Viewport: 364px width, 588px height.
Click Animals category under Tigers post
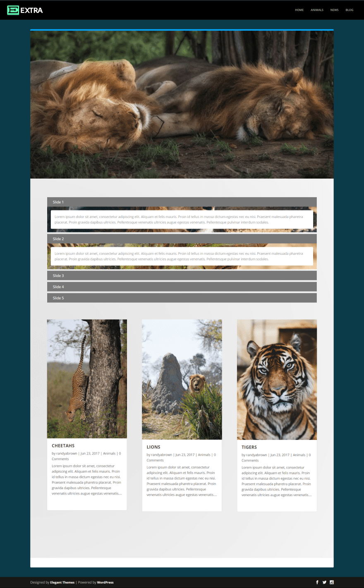pyautogui.click(x=299, y=455)
